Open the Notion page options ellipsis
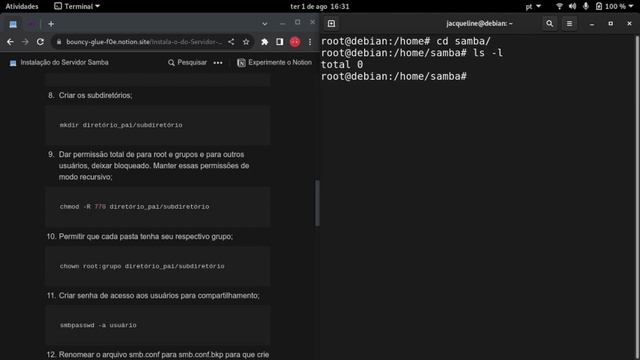The width and height of the screenshot is (640, 360). click(x=218, y=63)
